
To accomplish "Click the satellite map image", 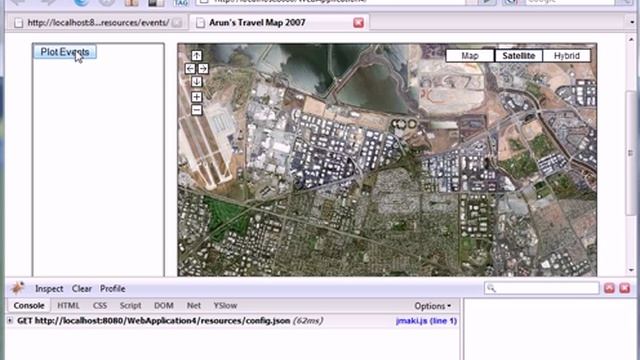I will (x=387, y=160).
